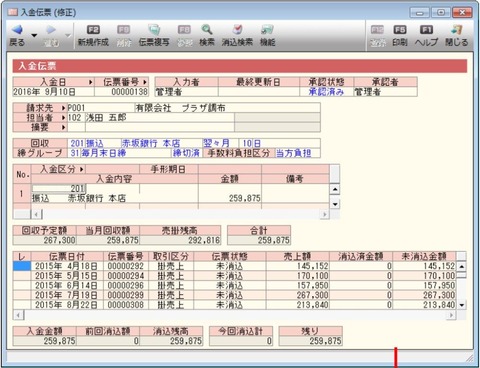The height and width of the screenshot is (368, 480).
Task: Copy the slip with 伝票複写 icon
Action: [x=154, y=30]
